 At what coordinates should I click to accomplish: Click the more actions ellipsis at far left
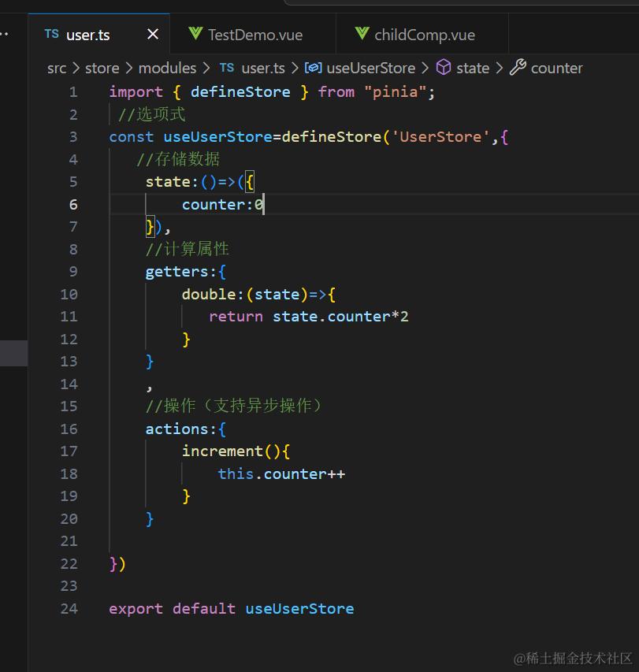[x=4, y=34]
